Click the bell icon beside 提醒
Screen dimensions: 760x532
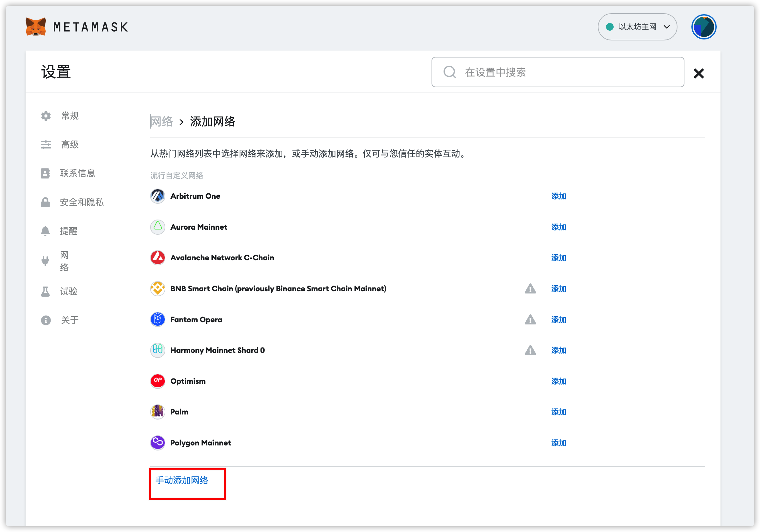point(45,231)
